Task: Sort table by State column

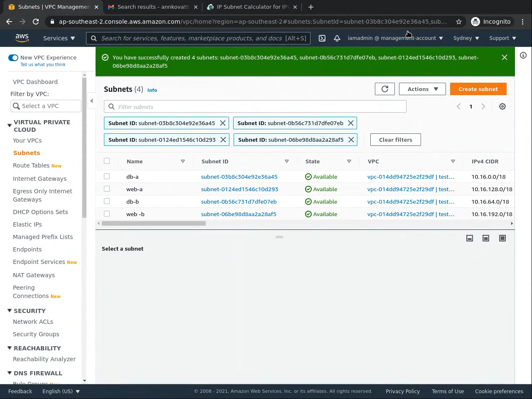Action: [x=349, y=161]
